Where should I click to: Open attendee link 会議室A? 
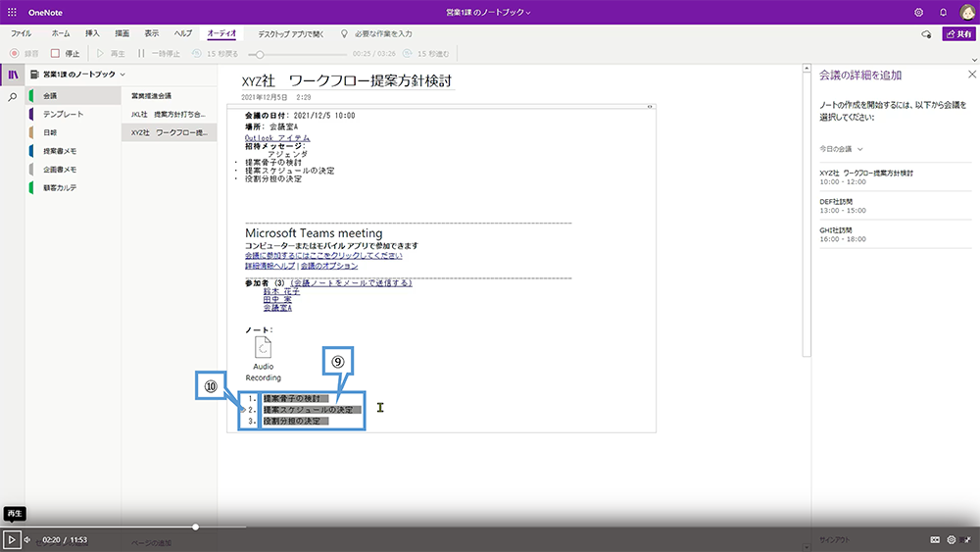[x=277, y=308]
